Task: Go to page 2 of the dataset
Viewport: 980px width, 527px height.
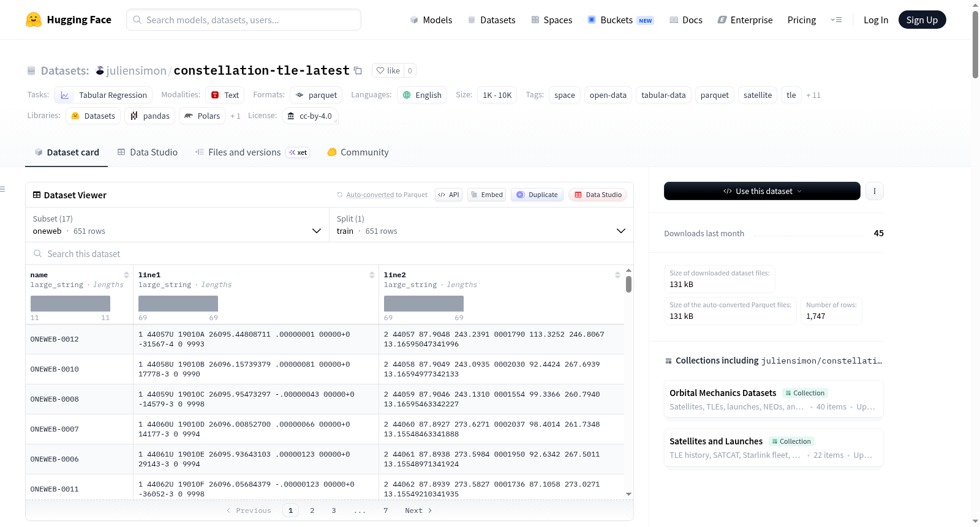Action: coord(312,510)
